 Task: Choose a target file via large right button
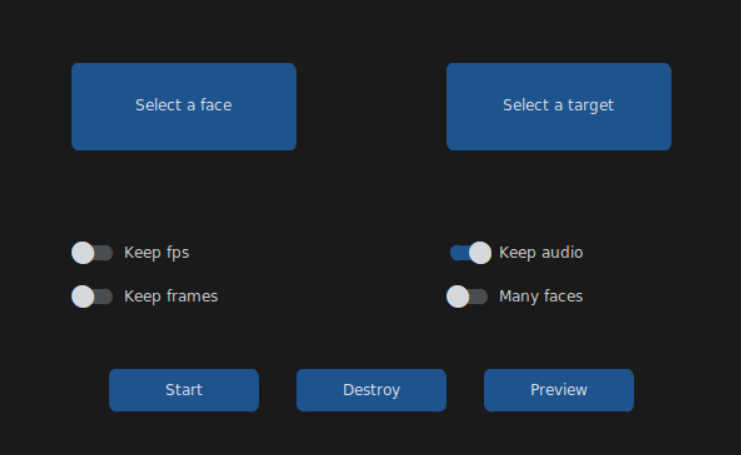pos(558,106)
